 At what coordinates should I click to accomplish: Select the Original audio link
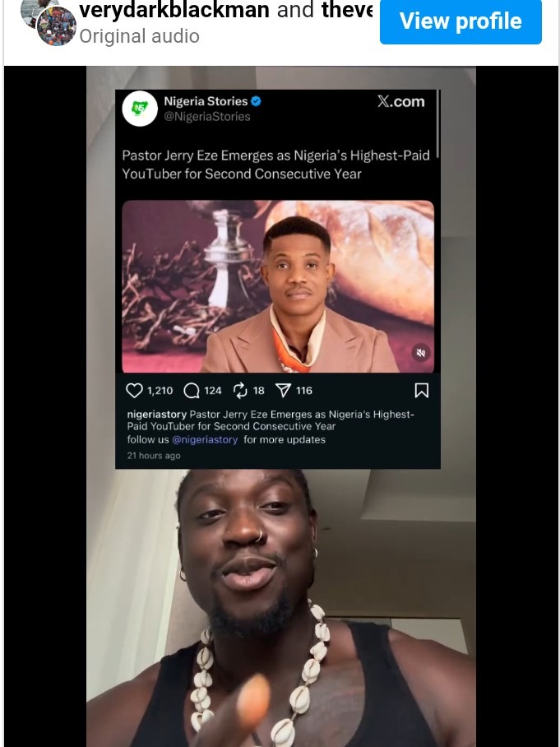pyautogui.click(x=139, y=36)
